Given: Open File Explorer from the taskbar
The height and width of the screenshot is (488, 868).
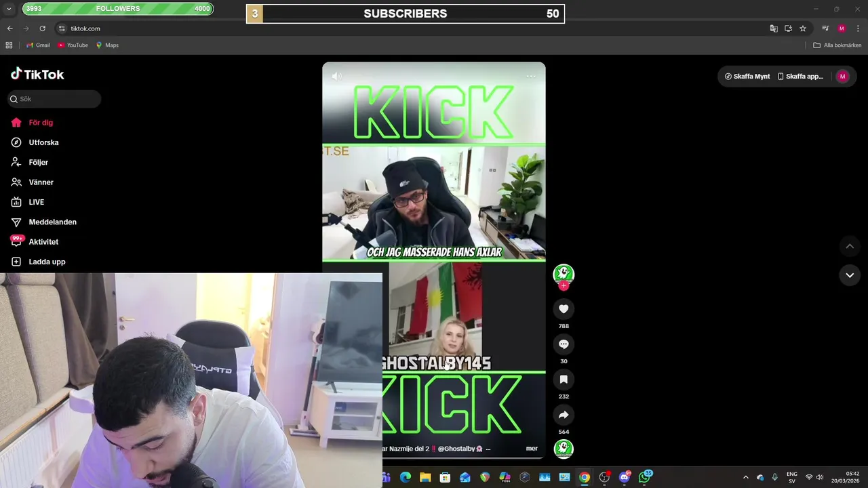Looking at the screenshot, I should (425, 477).
